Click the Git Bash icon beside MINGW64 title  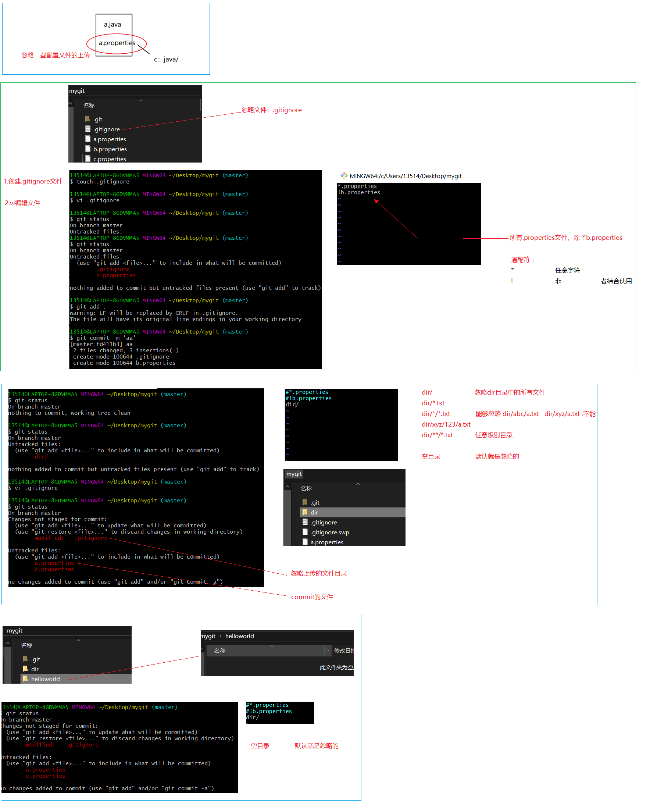(343, 175)
